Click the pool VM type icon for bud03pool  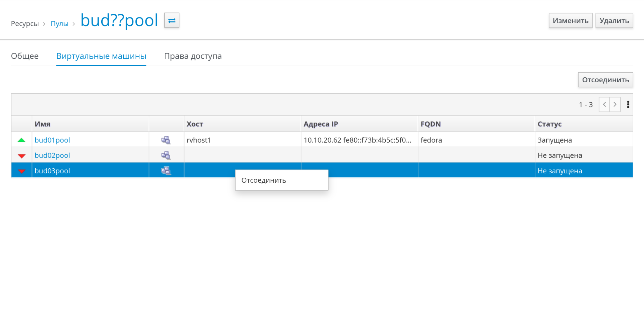(166, 171)
